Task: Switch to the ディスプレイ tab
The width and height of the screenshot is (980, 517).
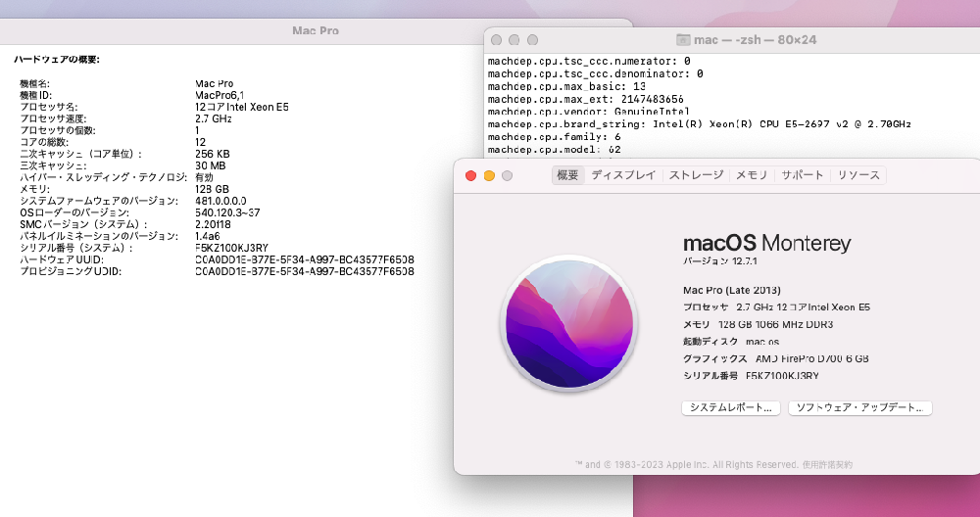Action: (623, 175)
